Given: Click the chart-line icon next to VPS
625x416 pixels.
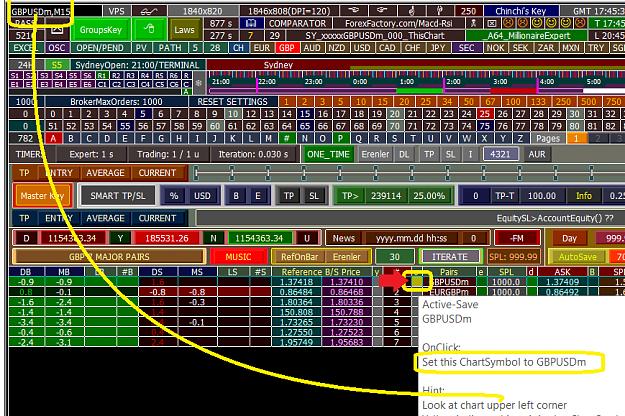Looking at the screenshot, I should coord(149,11).
